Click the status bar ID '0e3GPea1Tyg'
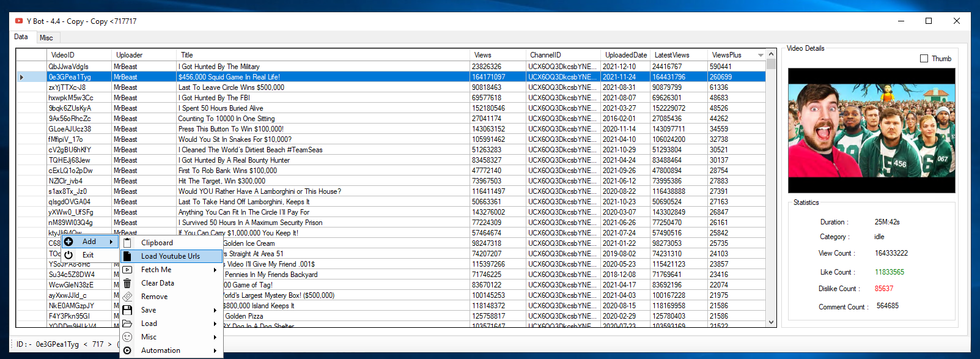This screenshot has width=980, height=359. pos(57,344)
